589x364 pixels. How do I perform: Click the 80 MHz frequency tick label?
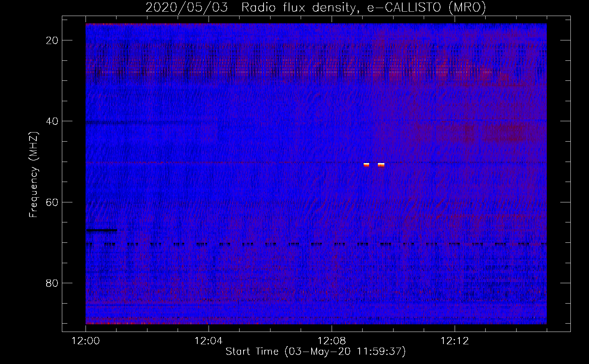(52, 283)
